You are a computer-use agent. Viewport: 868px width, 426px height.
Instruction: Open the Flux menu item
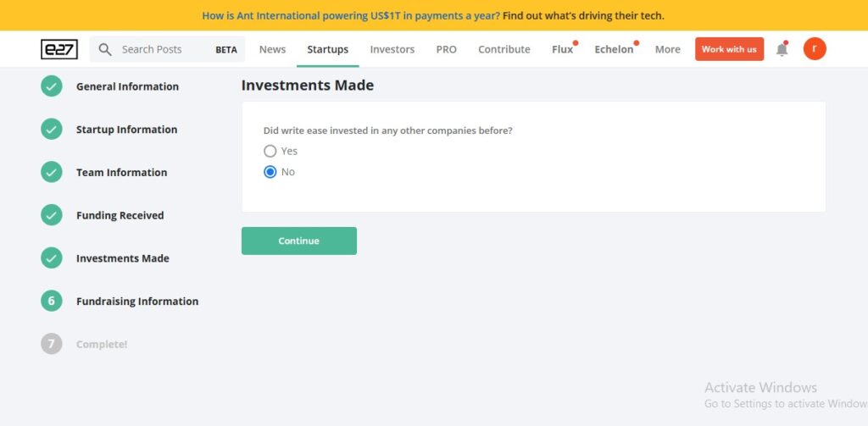tap(563, 49)
